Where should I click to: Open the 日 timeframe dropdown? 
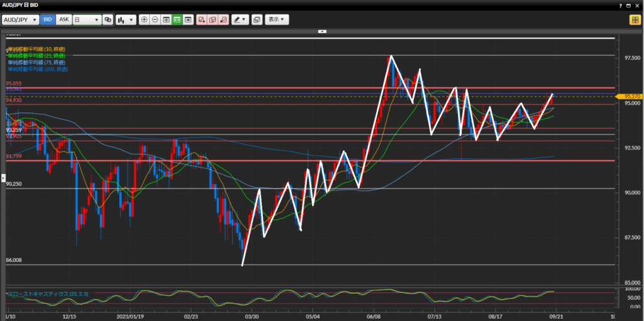(87, 19)
